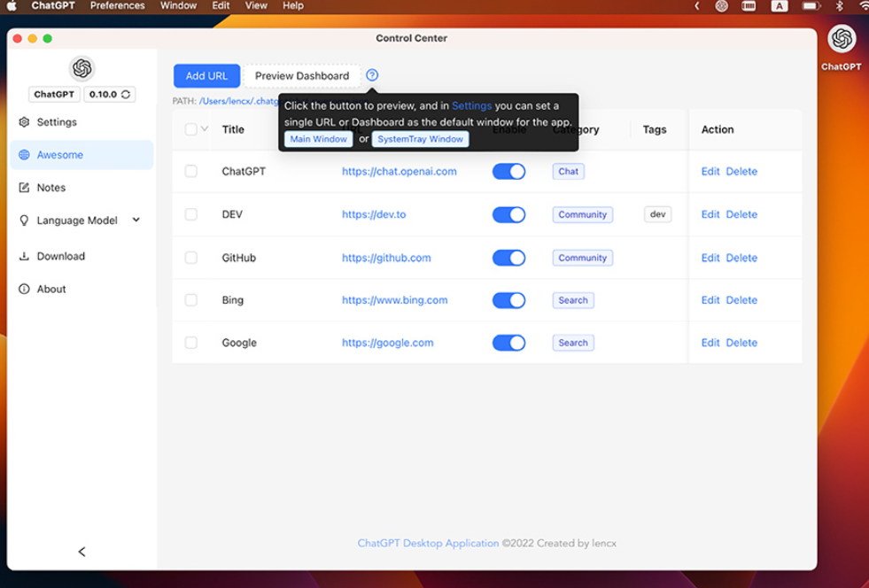
Task: Check the GitHub row checkbox
Action: (x=190, y=258)
